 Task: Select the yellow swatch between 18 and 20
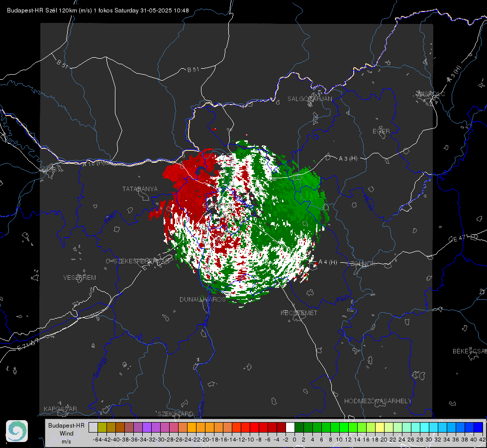click(x=380, y=428)
